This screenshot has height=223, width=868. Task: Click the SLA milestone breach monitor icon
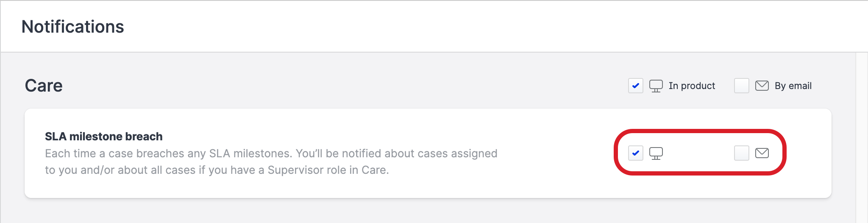point(656,153)
